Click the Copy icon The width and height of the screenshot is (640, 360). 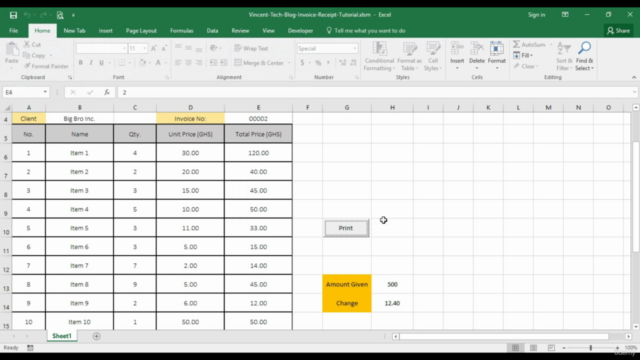tap(27, 55)
